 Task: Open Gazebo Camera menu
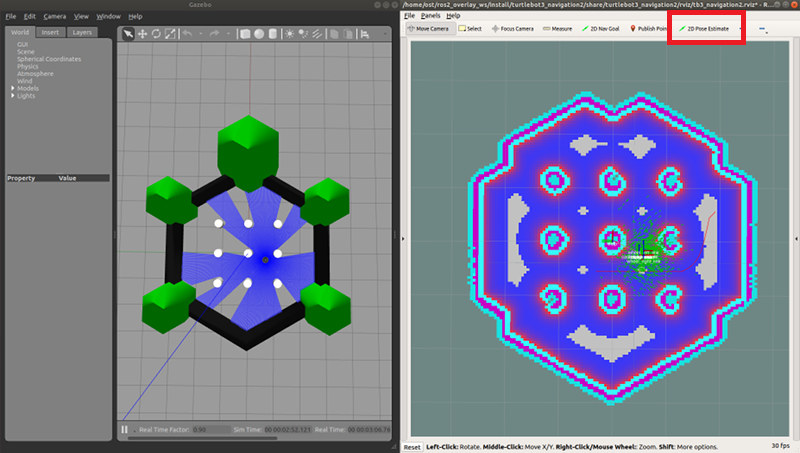(55, 16)
